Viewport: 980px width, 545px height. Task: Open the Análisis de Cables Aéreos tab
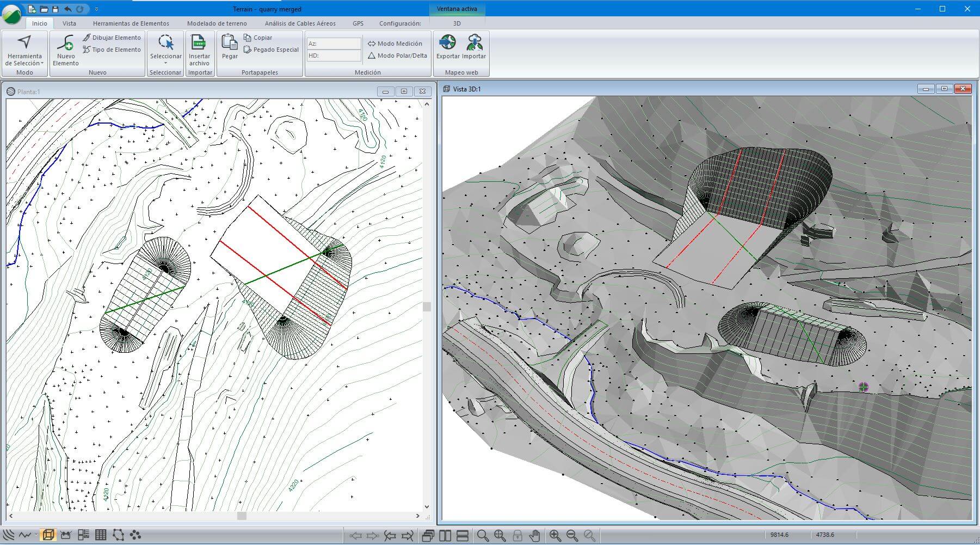[x=300, y=23]
